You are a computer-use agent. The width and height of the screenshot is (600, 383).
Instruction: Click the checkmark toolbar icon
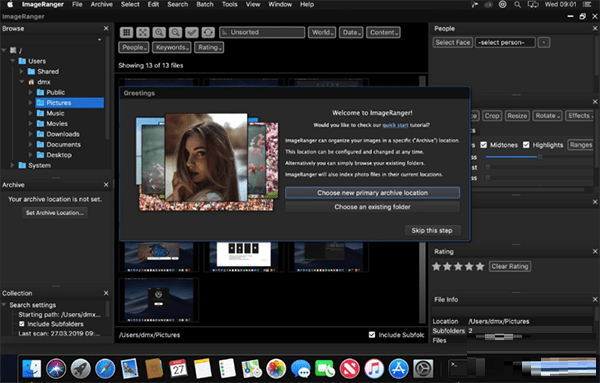pos(192,32)
